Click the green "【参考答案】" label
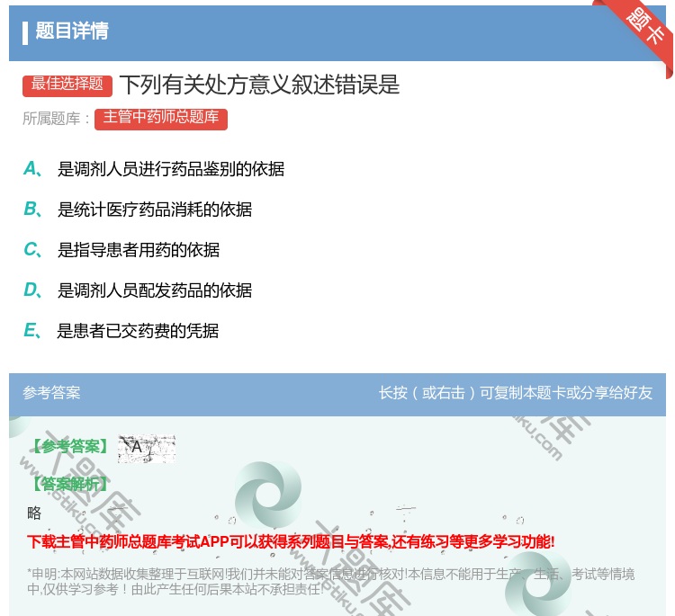The height and width of the screenshot is (616, 675). coord(69,447)
